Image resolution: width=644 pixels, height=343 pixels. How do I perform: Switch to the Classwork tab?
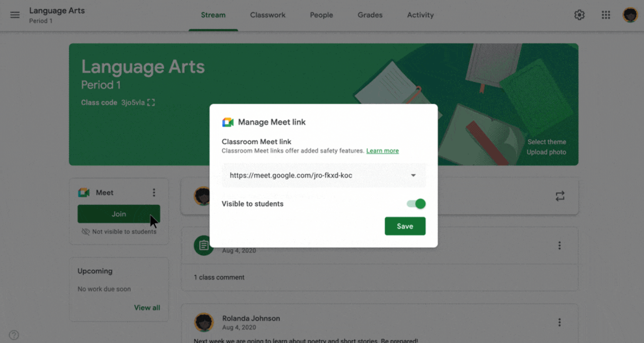[x=268, y=15]
